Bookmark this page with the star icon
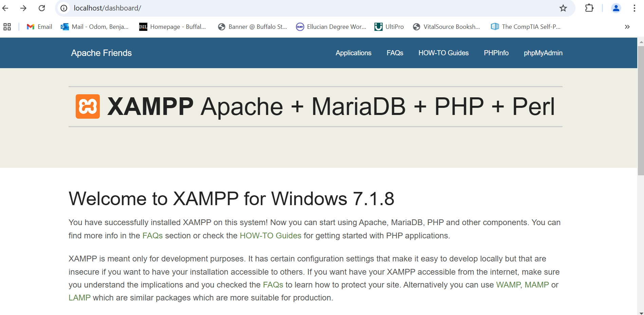Screen dimensions: 644x315 (563, 8)
